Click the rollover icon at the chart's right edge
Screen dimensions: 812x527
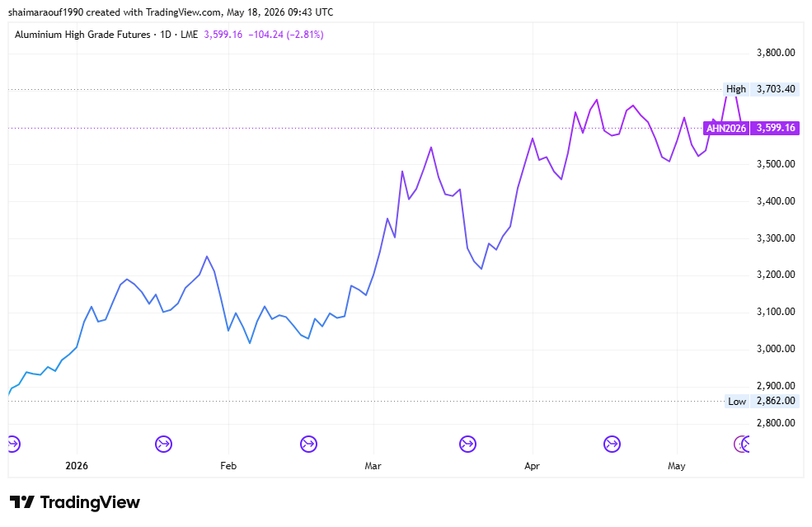[x=742, y=444]
